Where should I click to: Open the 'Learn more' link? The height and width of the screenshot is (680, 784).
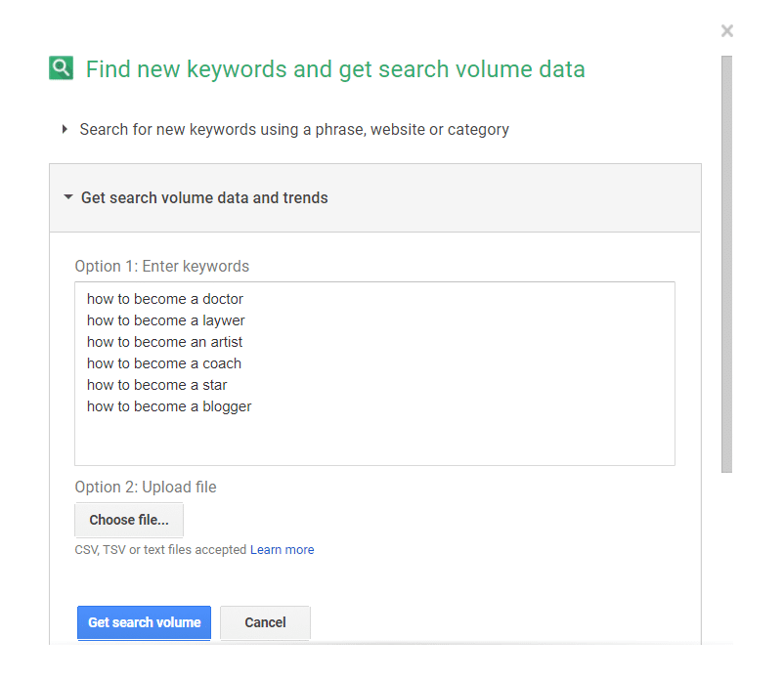pos(283,550)
